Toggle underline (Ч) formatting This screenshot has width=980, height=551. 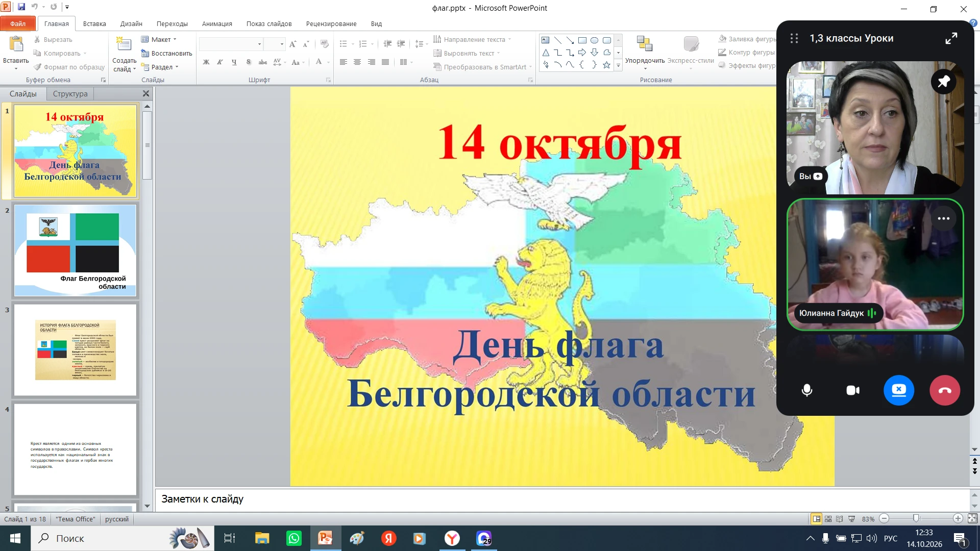click(234, 62)
